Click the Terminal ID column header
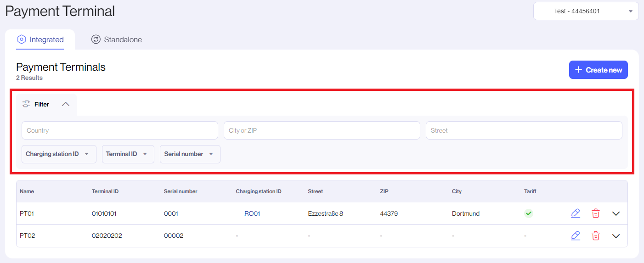This screenshot has width=644, height=263. click(x=105, y=191)
